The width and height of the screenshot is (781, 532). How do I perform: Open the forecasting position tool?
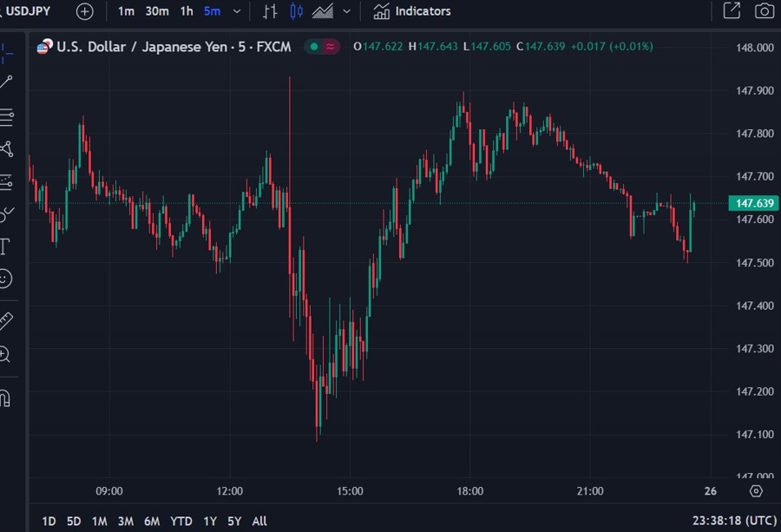coord(6,181)
